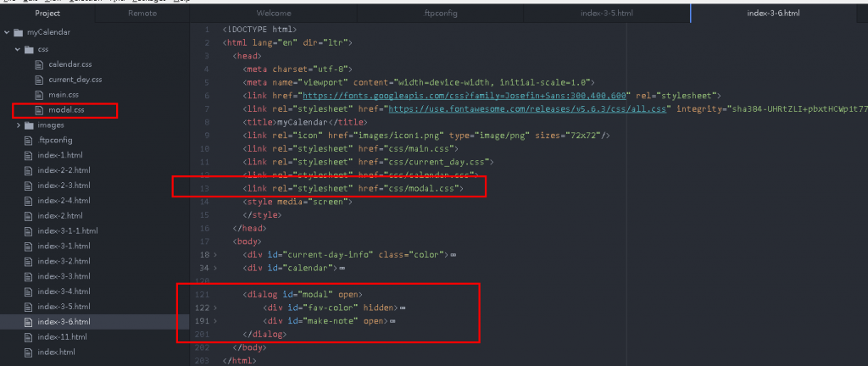The height and width of the screenshot is (366, 868).
Task: Click "css/modal.css" href on line 13
Action: click(x=422, y=190)
